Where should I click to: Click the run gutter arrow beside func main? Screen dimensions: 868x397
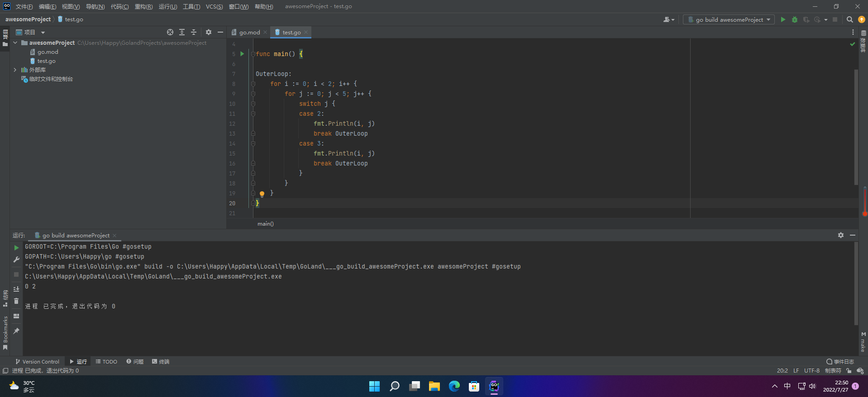(x=242, y=54)
